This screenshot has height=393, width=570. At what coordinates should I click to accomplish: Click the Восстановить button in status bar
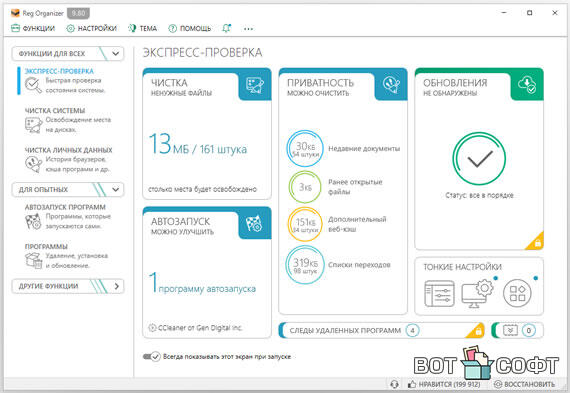point(525,384)
